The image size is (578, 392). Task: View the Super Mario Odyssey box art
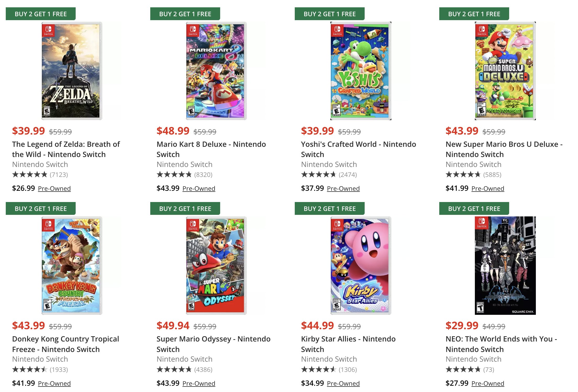coord(216,266)
